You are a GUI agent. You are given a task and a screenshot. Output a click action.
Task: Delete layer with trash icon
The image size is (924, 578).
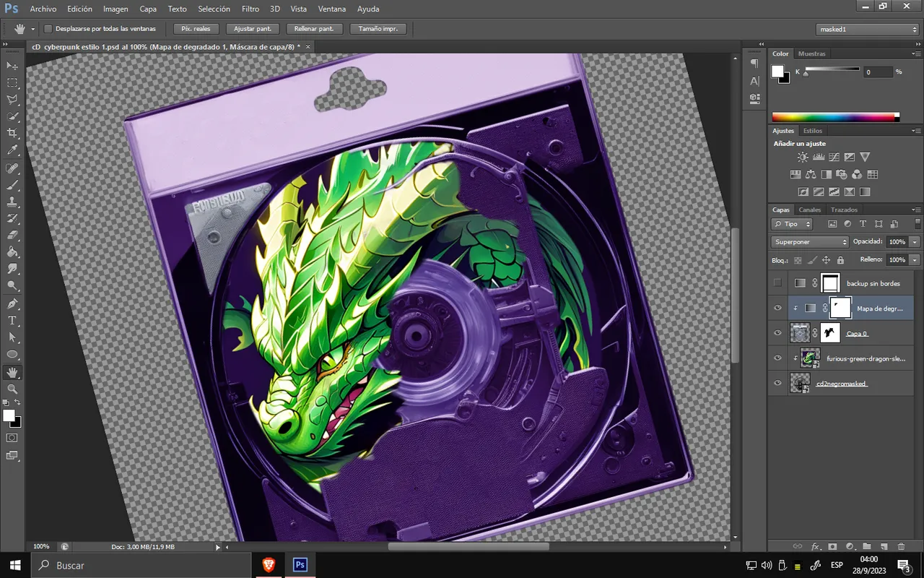[901, 547]
